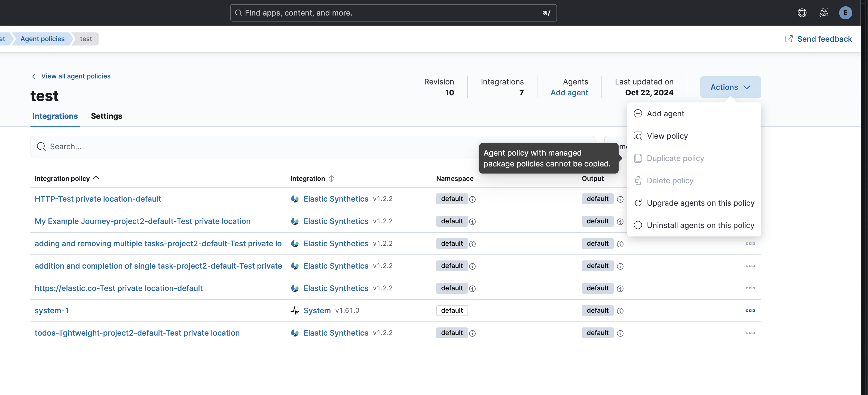Select Delete policy menu item

(x=694, y=181)
